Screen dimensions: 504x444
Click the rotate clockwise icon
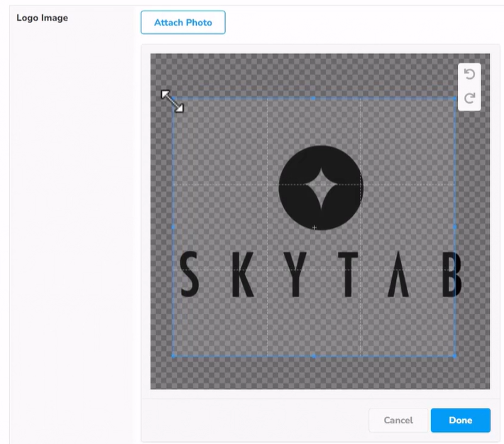[x=469, y=98]
